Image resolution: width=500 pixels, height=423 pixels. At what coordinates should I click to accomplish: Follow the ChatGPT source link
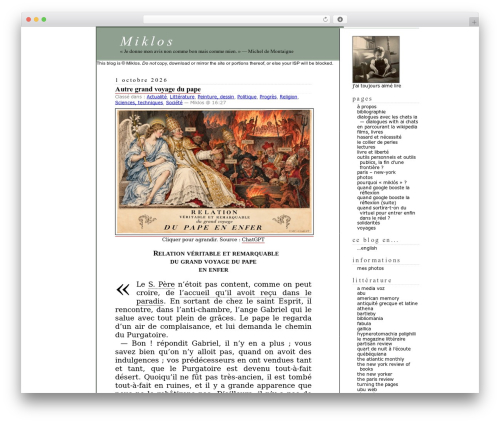[x=253, y=240]
